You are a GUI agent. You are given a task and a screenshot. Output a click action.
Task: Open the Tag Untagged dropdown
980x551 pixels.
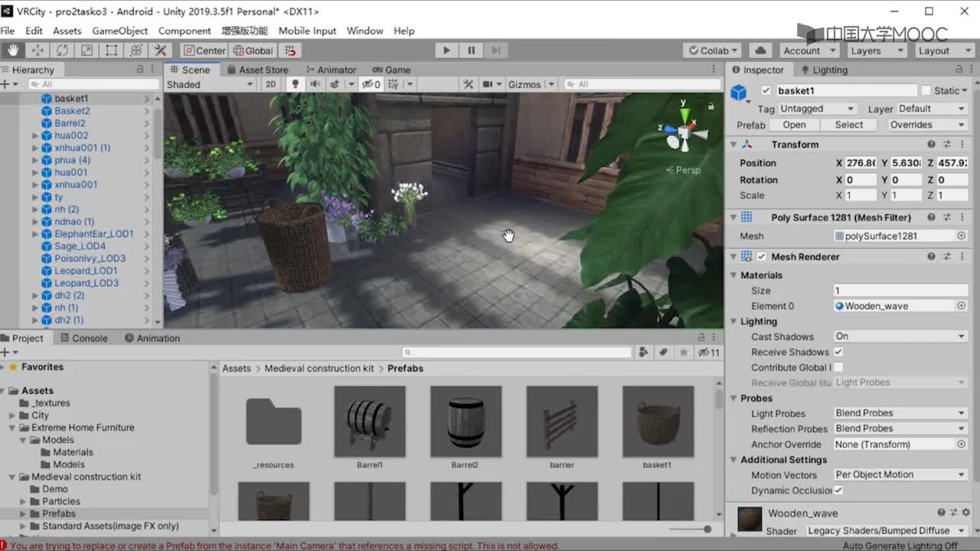coord(818,109)
